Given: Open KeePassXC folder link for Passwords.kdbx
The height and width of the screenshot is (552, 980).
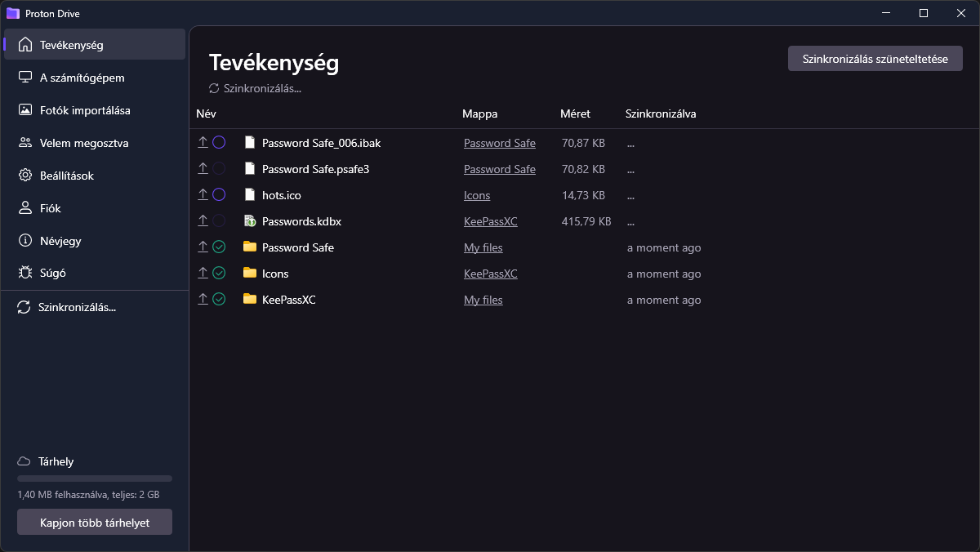Looking at the screenshot, I should [491, 221].
